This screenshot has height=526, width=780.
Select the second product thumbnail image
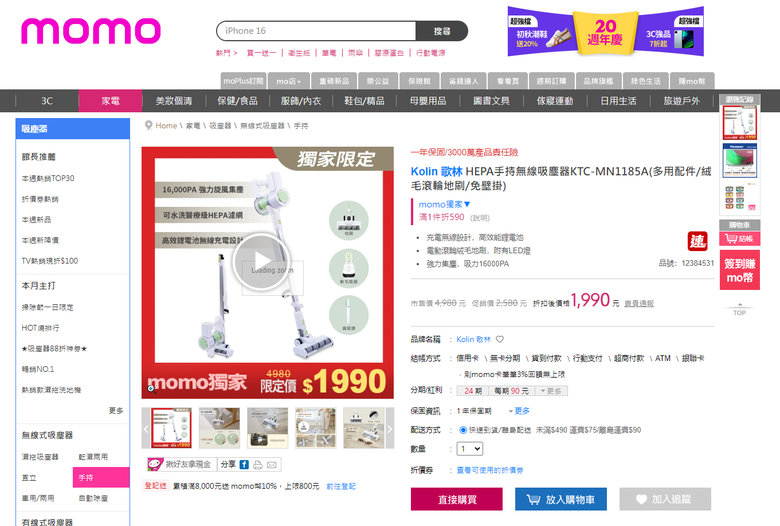pyautogui.click(x=219, y=428)
